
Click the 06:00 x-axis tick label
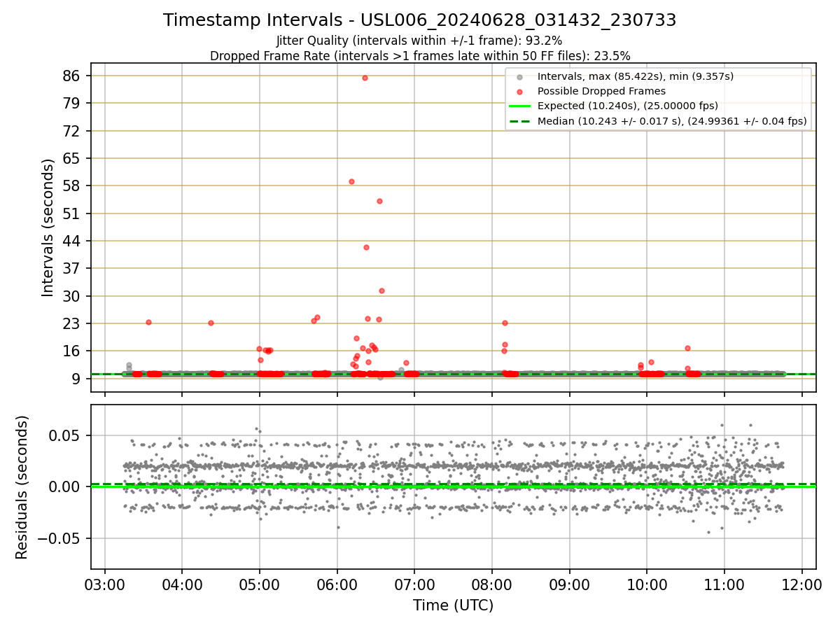tap(337, 583)
